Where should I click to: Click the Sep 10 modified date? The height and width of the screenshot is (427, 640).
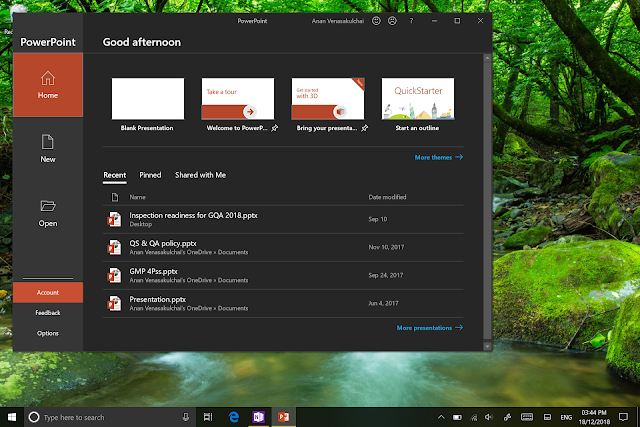pos(378,219)
